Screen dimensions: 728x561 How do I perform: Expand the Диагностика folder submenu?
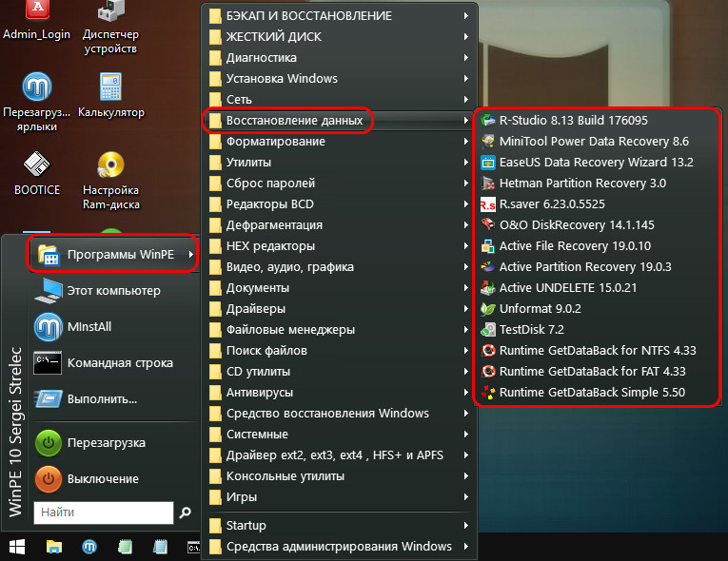[x=340, y=58]
